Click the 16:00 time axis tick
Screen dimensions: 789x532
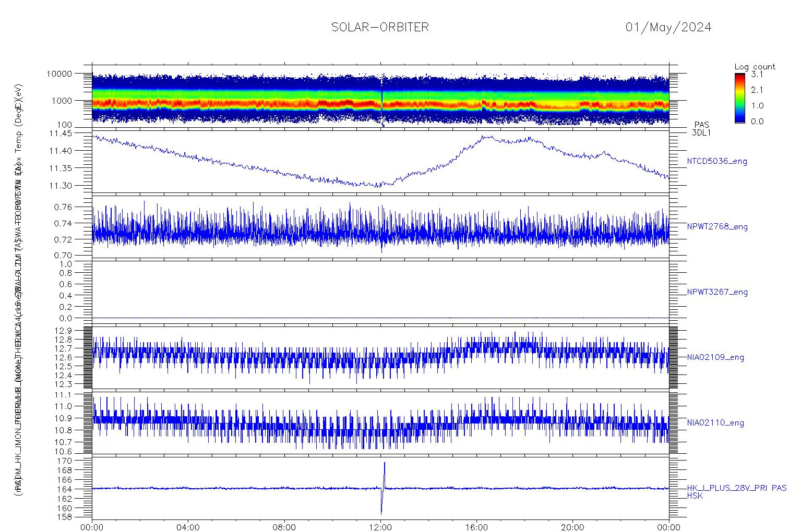point(476,527)
